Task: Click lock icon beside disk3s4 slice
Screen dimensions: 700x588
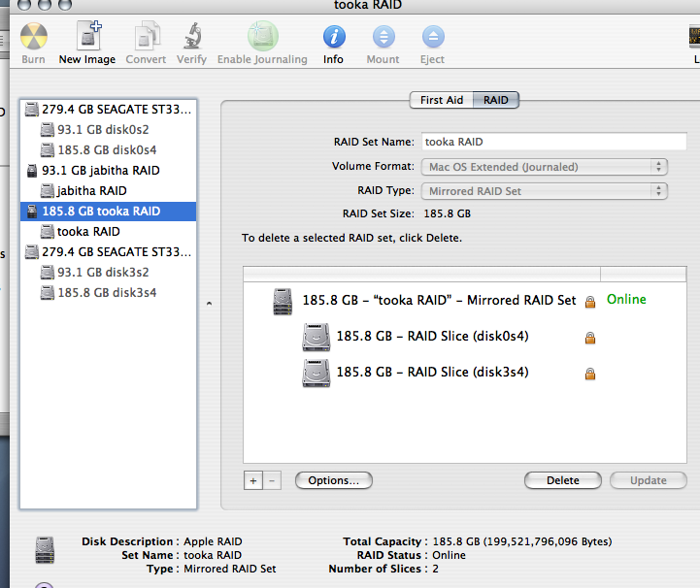Action: coord(590,374)
